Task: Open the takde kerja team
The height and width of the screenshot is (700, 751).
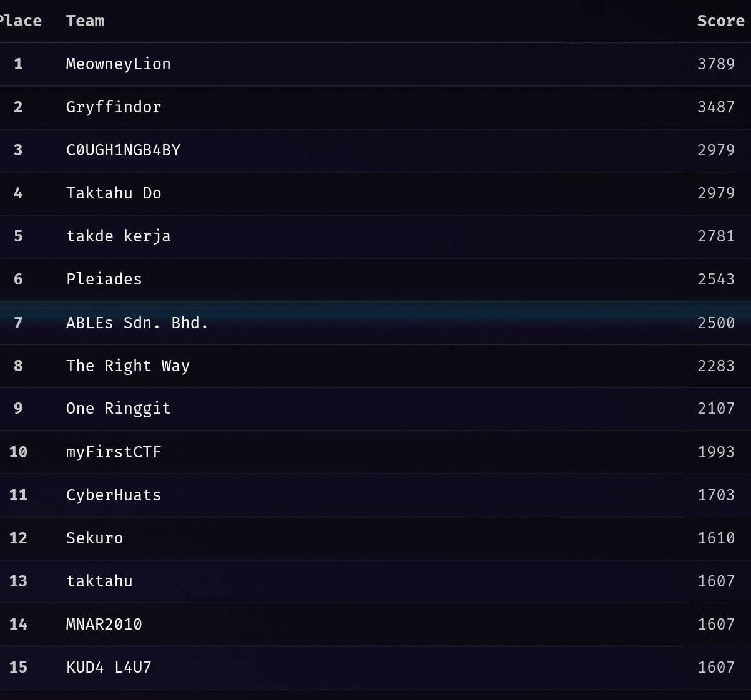Action: pos(118,236)
